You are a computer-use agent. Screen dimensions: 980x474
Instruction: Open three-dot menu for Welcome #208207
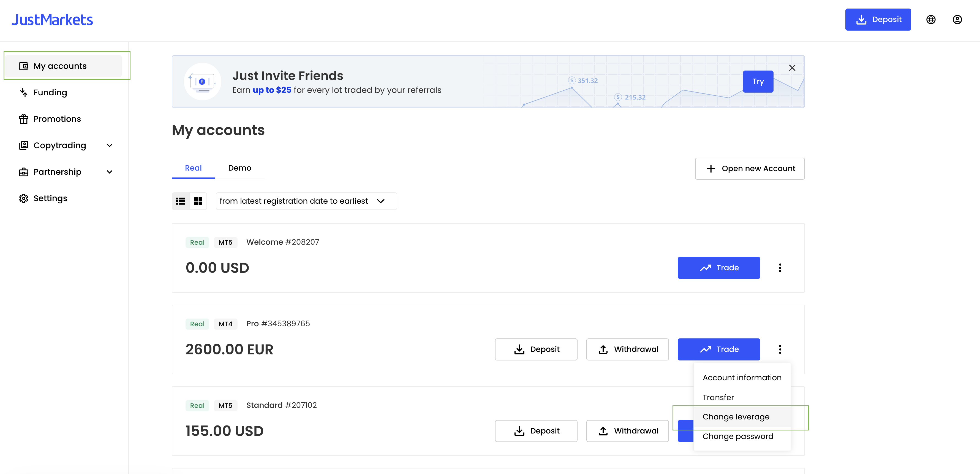780,268
